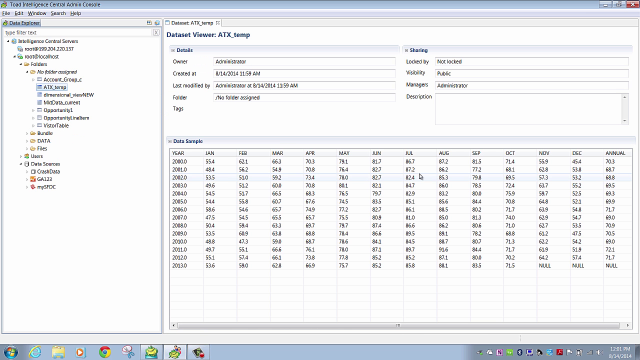Viewport: 640px width, 360px height.
Task: Click the right arrow of table horizontal scrollbar
Action: coord(628,325)
